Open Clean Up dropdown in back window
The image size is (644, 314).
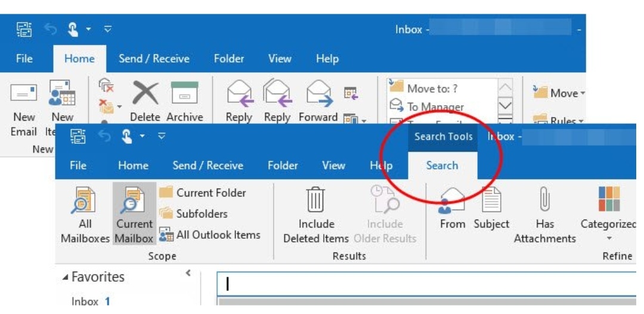point(110,107)
